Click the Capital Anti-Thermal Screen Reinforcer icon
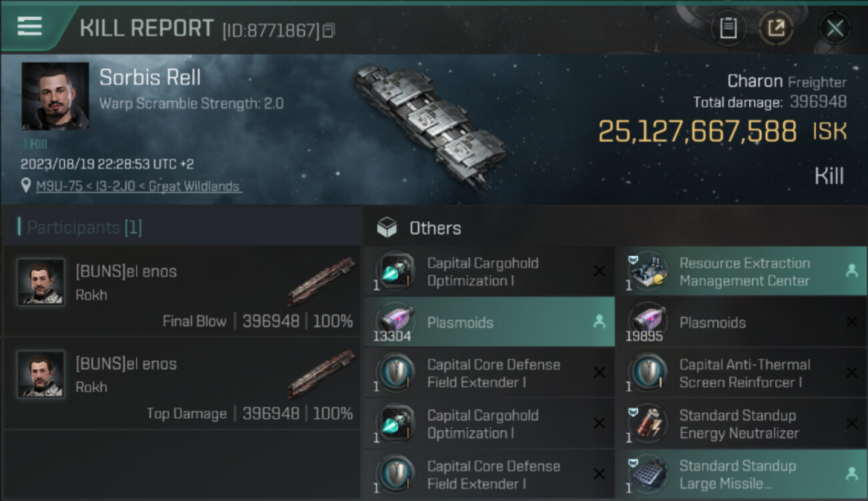 (x=648, y=373)
